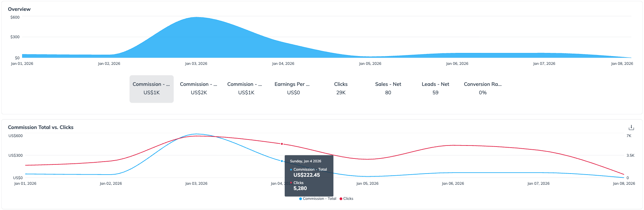Click the 7K label on right axis

click(629, 136)
